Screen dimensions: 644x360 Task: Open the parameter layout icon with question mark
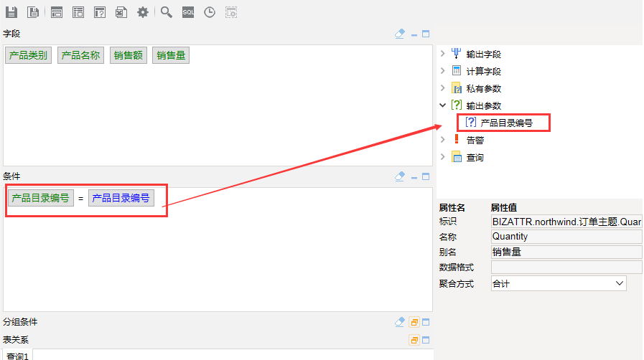pos(100,12)
